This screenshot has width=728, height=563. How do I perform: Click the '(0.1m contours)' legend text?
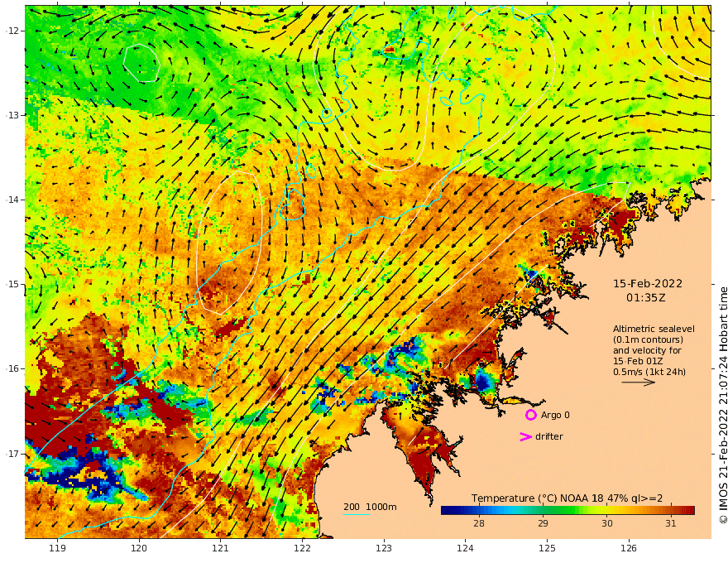[x=648, y=339]
